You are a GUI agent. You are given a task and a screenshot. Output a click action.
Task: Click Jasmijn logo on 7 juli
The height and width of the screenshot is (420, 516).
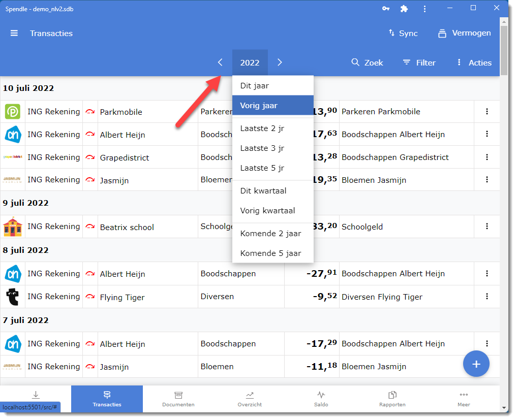point(13,367)
